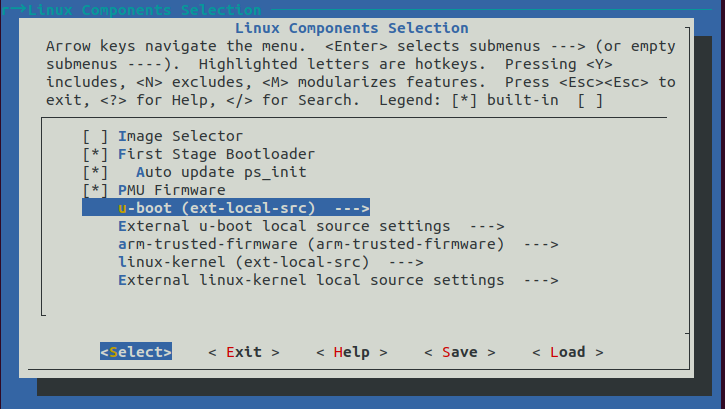Expand the arrow after linux-kernel (ext-local-src)
The image size is (725, 409).
(405, 262)
